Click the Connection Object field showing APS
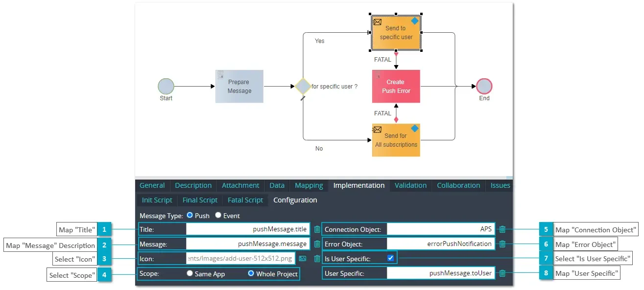Image resolution: width=644 pixels, height=290 pixels. (441, 229)
